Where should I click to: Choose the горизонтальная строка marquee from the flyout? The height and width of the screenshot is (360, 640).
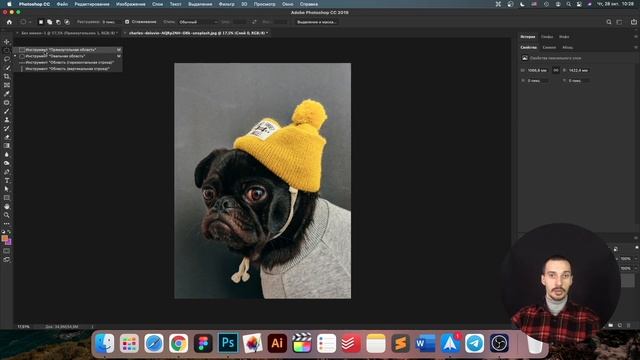[67, 62]
